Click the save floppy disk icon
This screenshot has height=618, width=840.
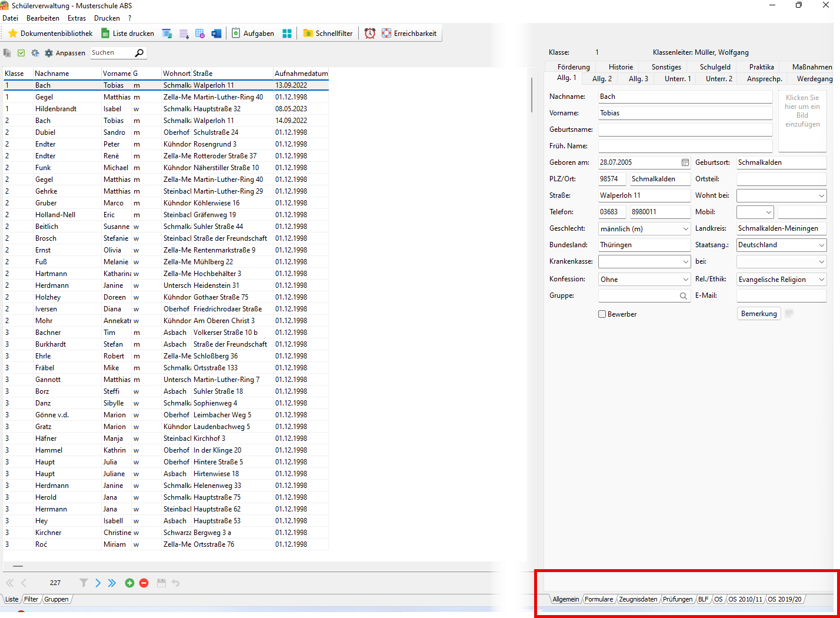coord(161,583)
